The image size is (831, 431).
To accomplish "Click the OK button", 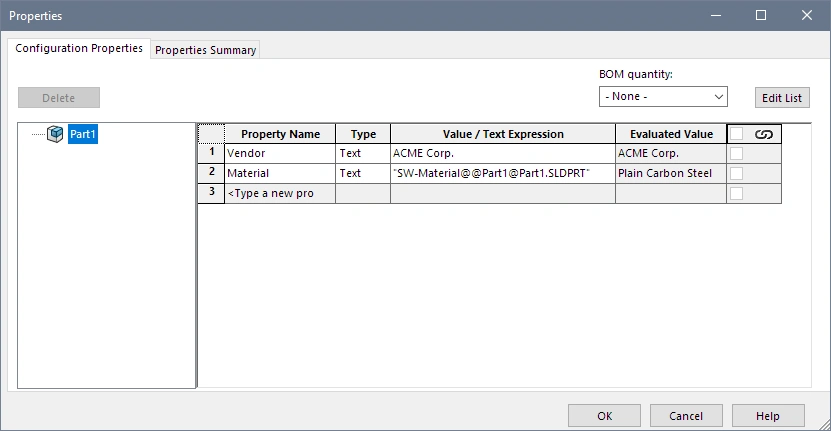I will [x=604, y=416].
